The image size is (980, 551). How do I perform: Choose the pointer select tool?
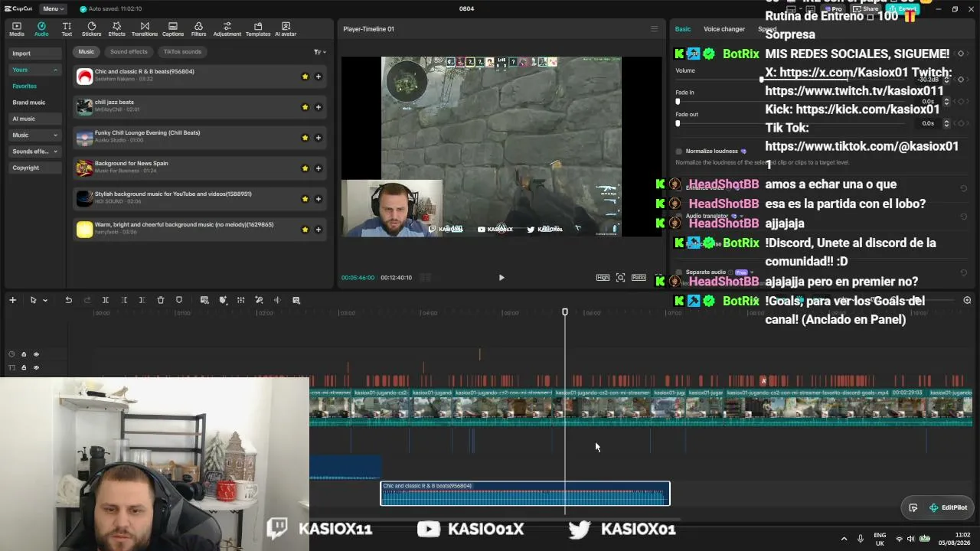coord(33,300)
